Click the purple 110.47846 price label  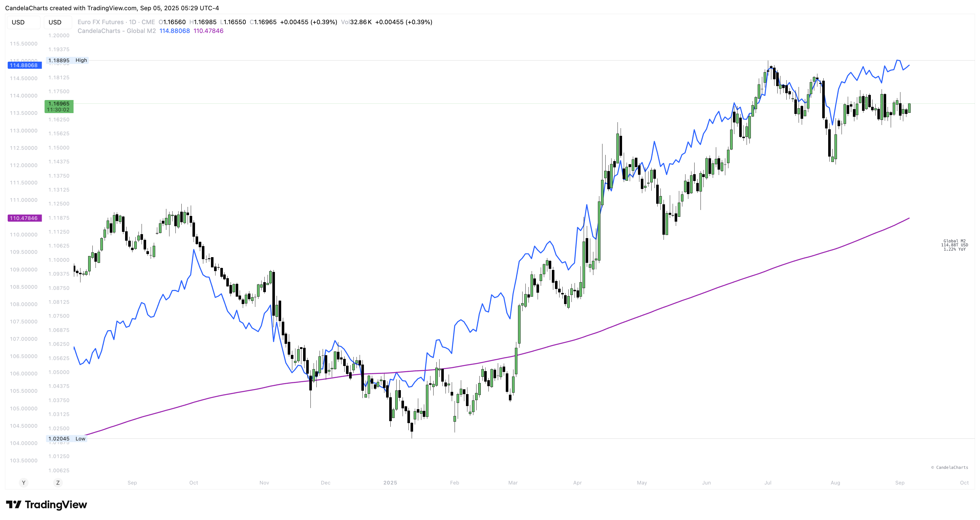pos(24,218)
